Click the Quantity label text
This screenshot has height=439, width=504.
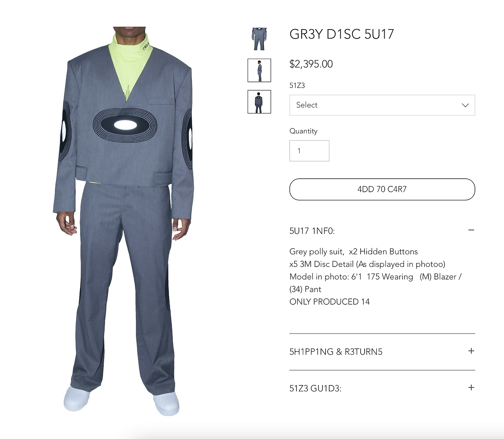pos(303,131)
